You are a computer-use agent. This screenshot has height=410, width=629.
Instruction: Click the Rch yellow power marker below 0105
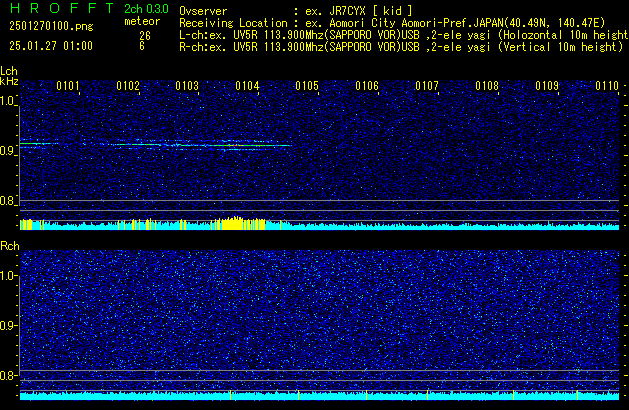pos(298,395)
